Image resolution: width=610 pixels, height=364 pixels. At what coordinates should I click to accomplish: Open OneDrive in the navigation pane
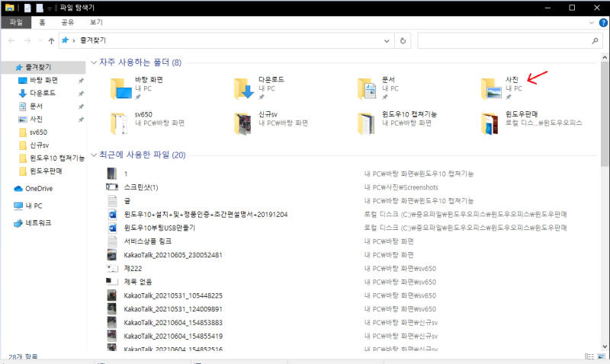click(34, 189)
